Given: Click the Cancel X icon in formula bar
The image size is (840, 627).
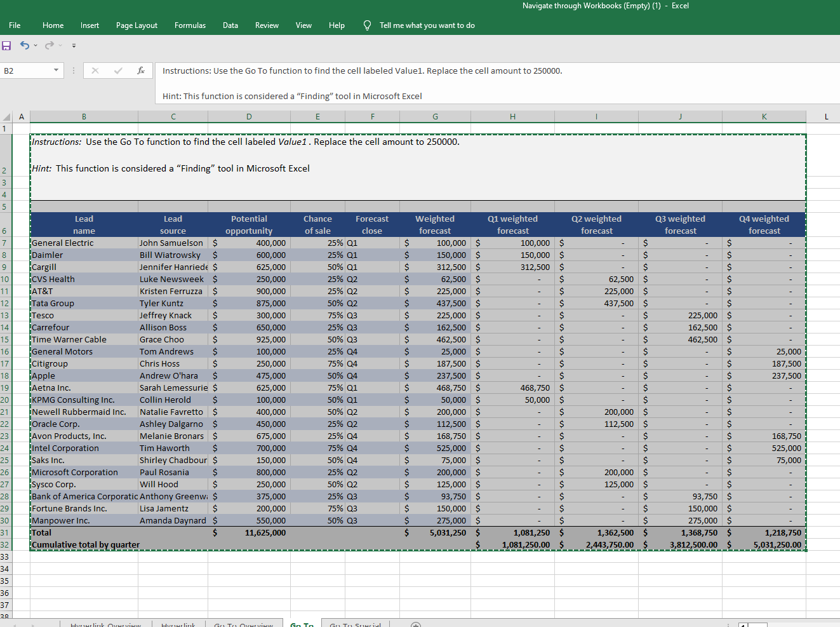Looking at the screenshot, I should coord(95,71).
